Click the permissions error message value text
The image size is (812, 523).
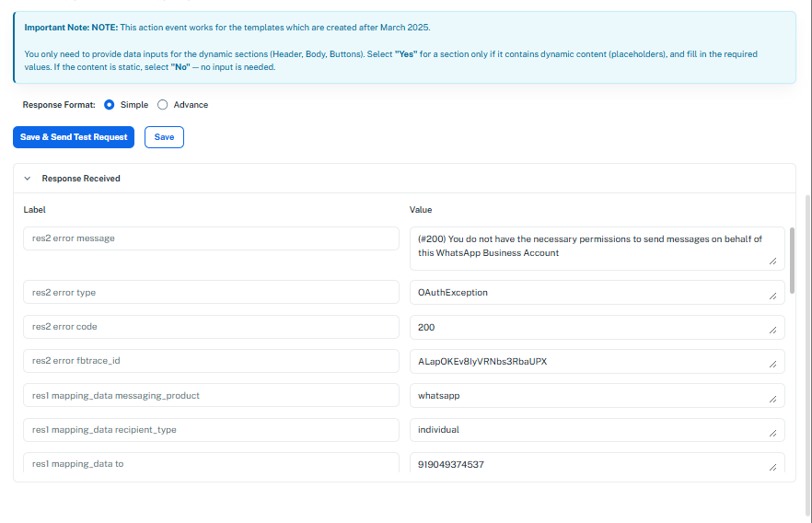(589, 246)
